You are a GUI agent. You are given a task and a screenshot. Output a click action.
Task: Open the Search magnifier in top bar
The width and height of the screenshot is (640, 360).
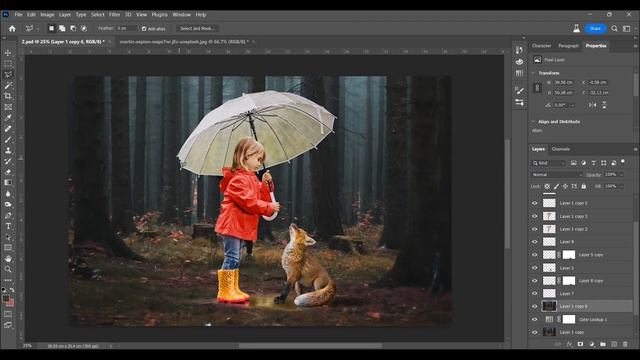click(x=614, y=29)
